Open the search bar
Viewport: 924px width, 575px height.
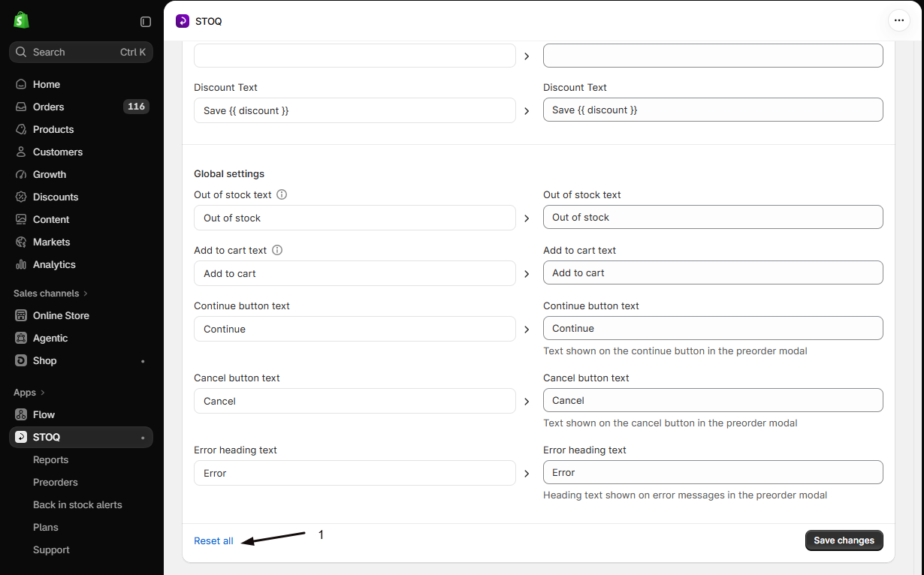click(x=81, y=52)
